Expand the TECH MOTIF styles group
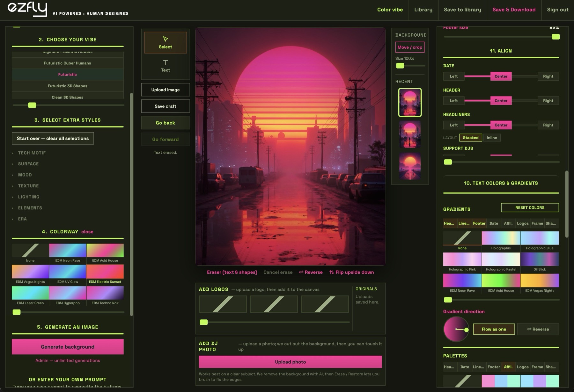574x392 pixels. tap(32, 153)
